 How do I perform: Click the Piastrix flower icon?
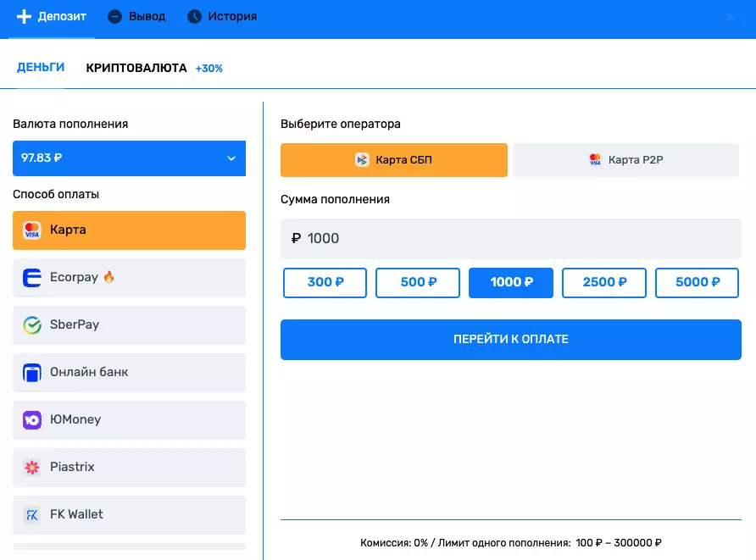point(32,467)
